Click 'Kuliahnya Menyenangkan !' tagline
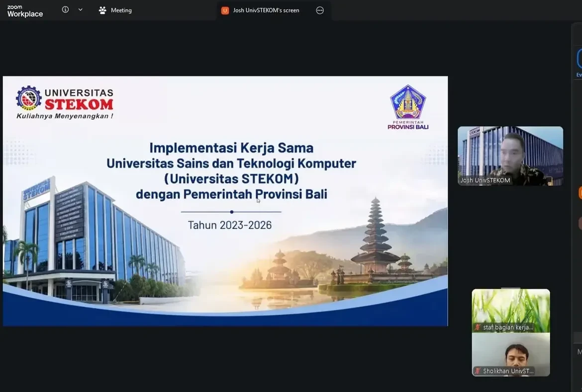The image size is (582, 392). 65,116
